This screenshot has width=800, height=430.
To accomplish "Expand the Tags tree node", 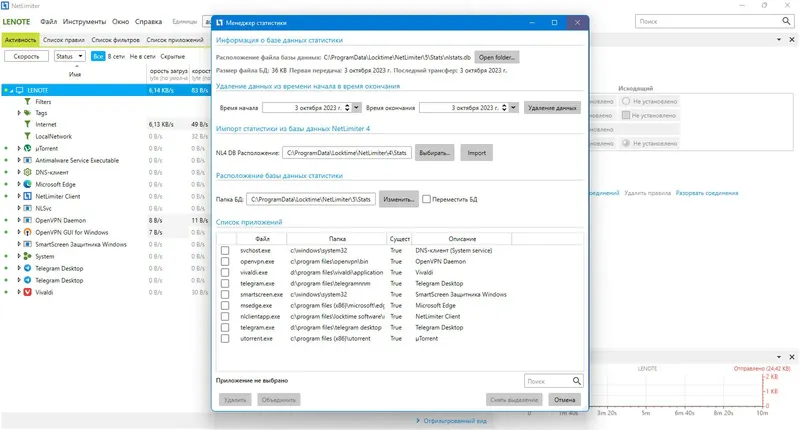I will tap(19, 113).
